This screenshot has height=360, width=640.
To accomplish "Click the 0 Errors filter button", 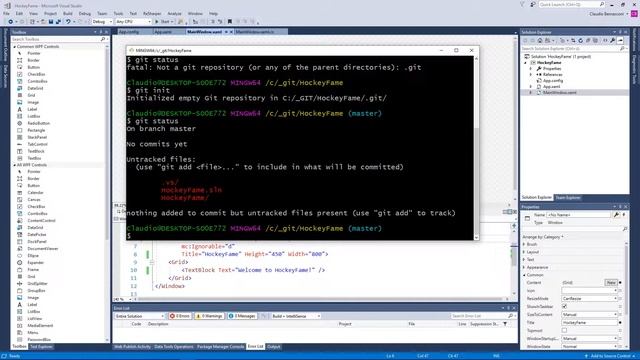I will click(180, 316).
